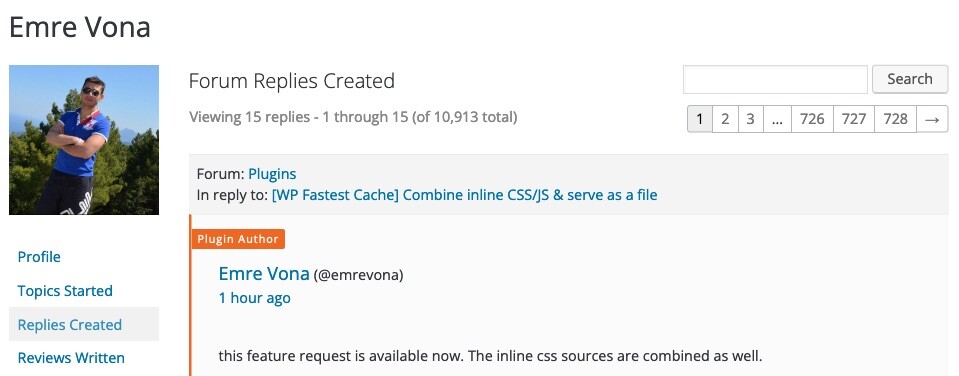This screenshot has height=376, width=959.
Task: Open Emre Vona's profile photo
Action: (x=84, y=140)
